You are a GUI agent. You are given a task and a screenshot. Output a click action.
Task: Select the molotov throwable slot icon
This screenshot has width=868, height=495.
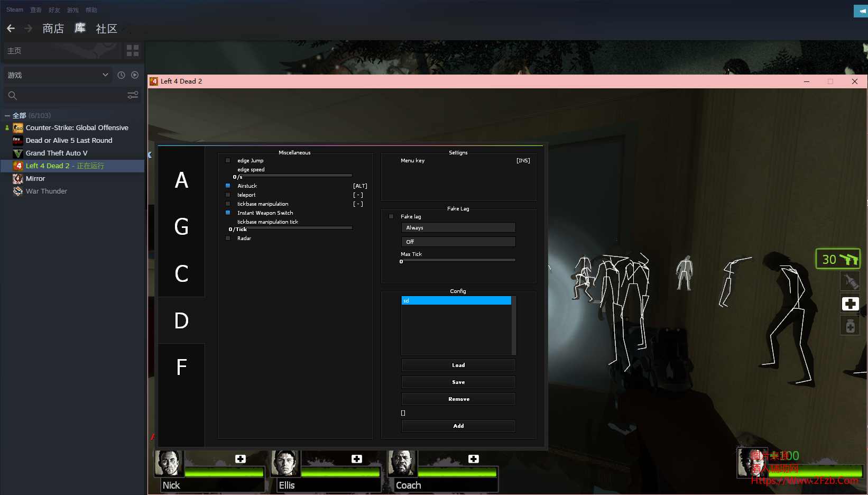click(850, 281)
